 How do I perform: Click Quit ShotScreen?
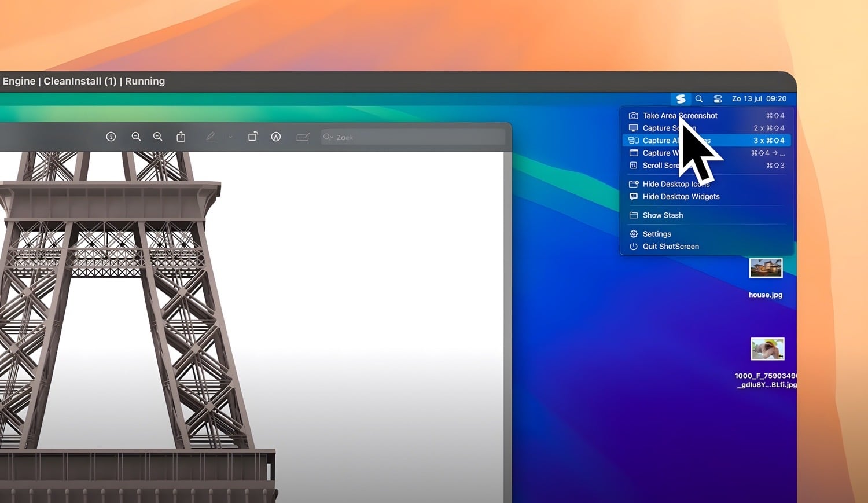[x=670, y=247]
